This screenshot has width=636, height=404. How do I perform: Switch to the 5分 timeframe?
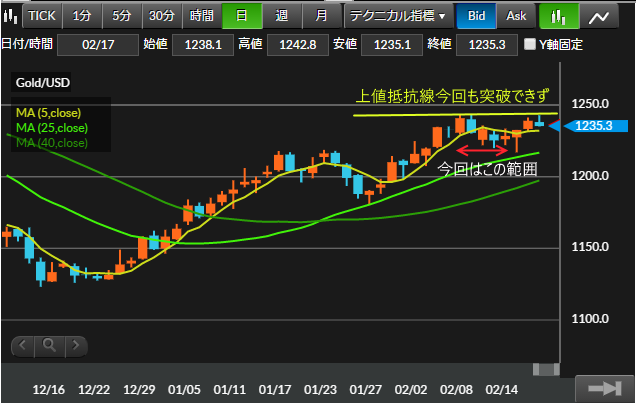pos(121,16)
